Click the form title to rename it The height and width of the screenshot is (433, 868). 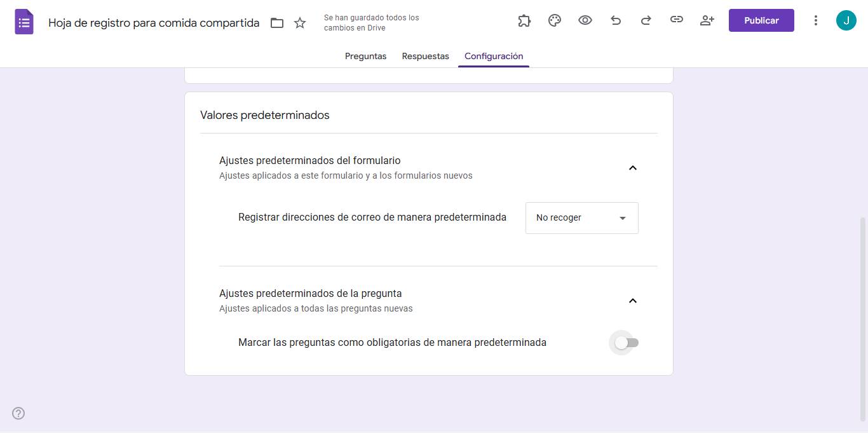pos(153,22)
